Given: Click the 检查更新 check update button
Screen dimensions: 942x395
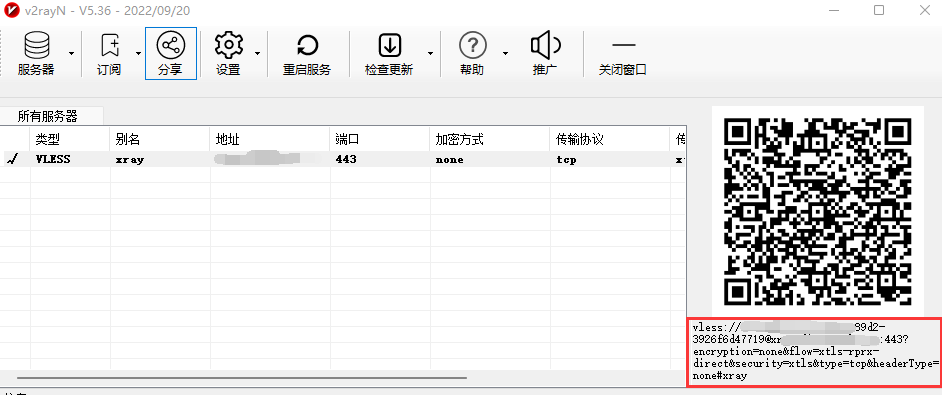Looking at the screenshot, I should coord(389,54).
